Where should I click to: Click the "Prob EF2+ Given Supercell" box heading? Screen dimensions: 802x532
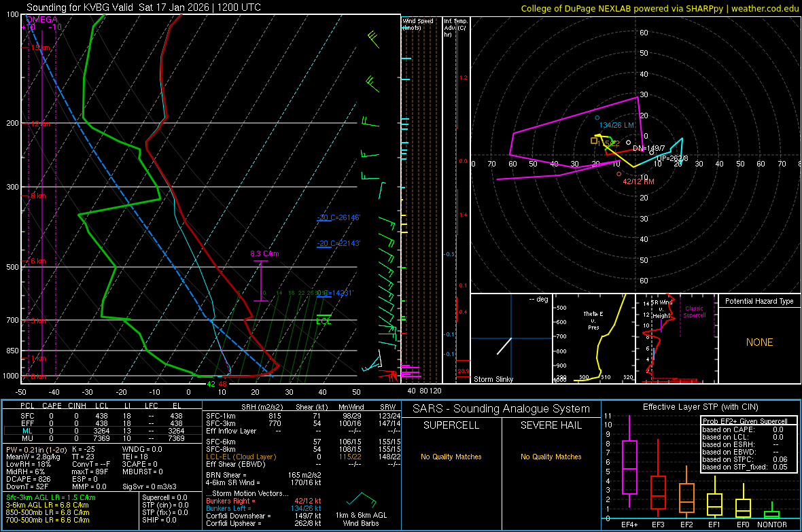coord(745,421)
